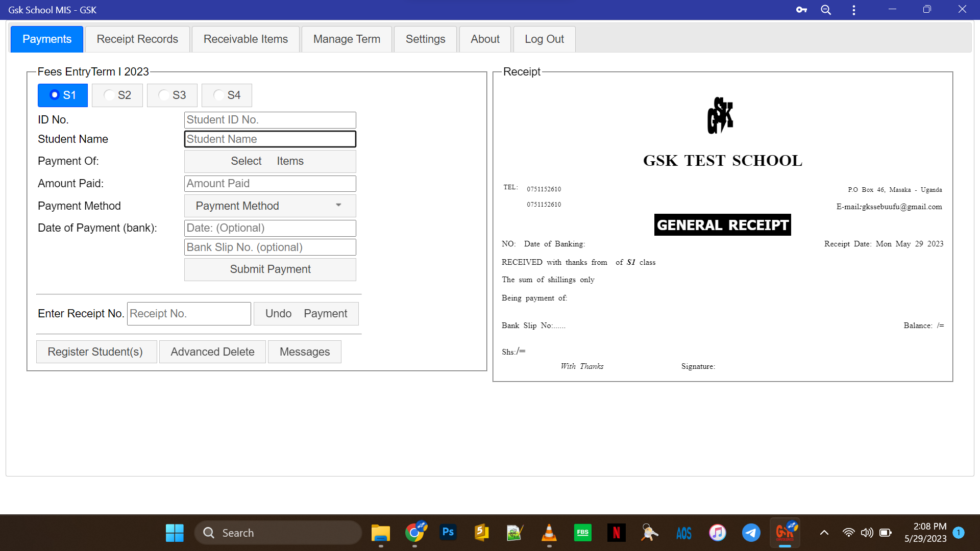Image resolution: width=980 pixels, height=551 pixels.
Task: Open the Manage Term tab
Action: (x=347, y=39)
